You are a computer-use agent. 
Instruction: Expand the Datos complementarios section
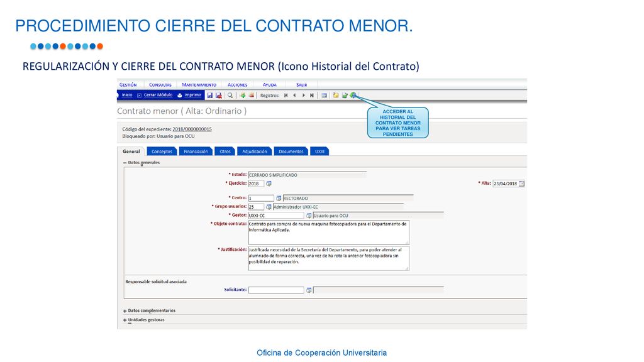pyautogui.click(x=125, y=311)
